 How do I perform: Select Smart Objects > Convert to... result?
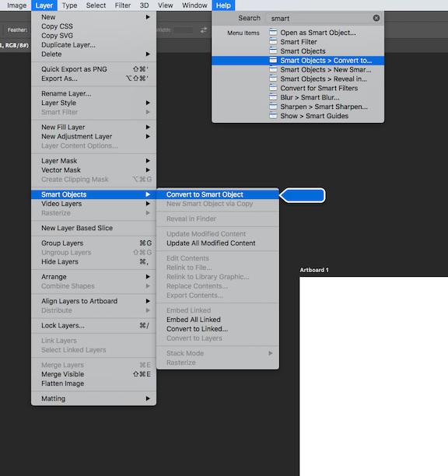pos(298,61)
